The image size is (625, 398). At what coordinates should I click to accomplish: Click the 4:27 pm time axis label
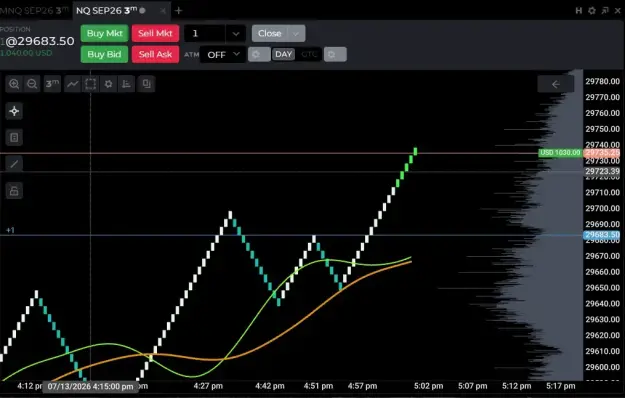click(x=208, y=386)
